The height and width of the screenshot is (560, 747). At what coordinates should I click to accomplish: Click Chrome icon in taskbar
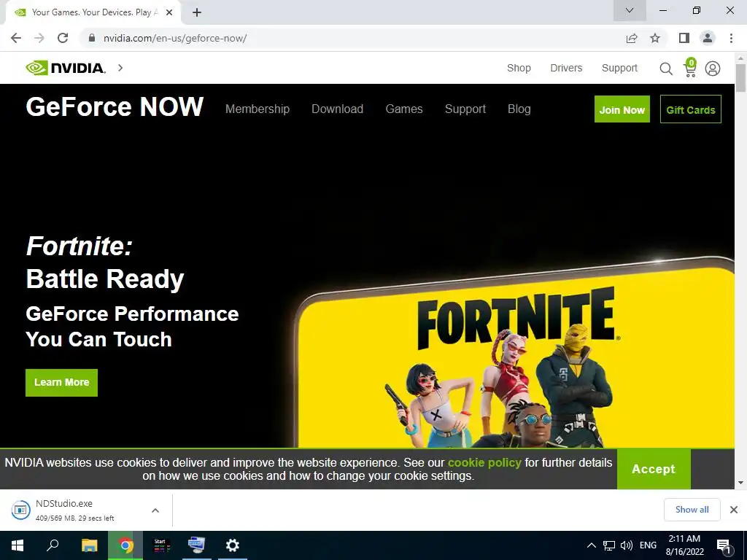click(125, 545)
